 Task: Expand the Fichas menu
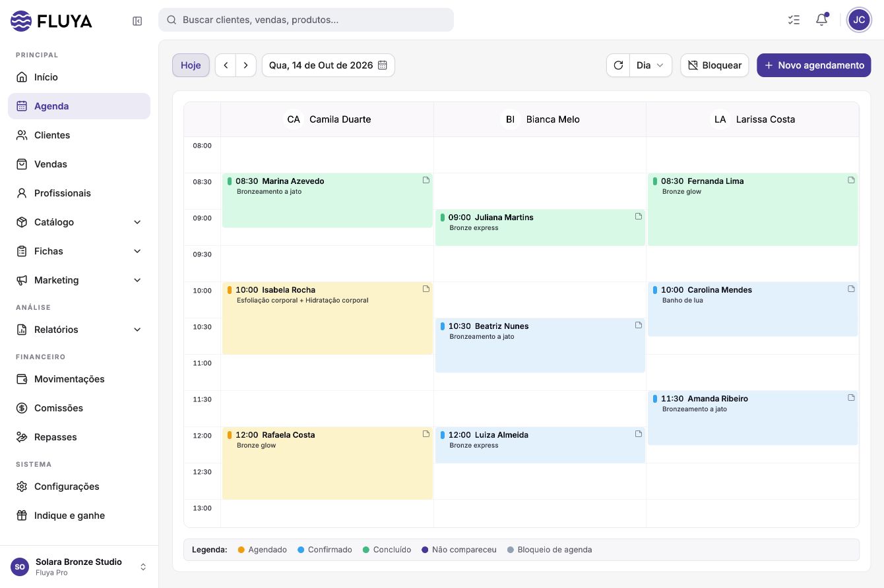(79, 251)
